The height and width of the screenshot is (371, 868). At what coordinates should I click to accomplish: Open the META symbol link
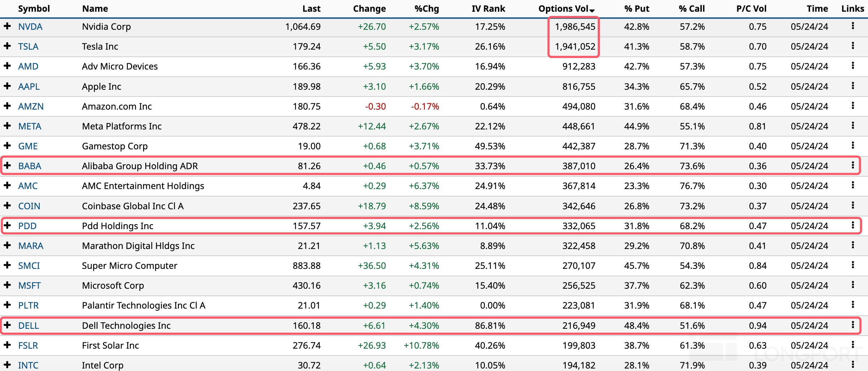pos(30,126)
